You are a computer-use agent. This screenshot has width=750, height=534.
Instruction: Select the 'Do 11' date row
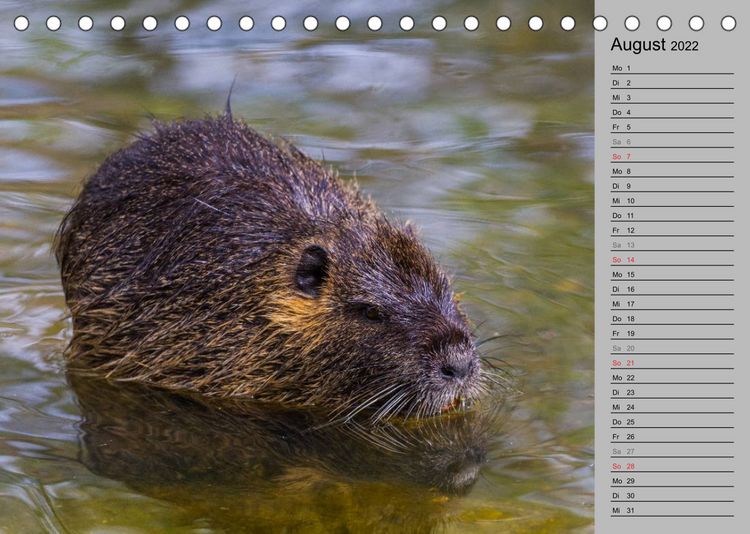click(672, 216)
